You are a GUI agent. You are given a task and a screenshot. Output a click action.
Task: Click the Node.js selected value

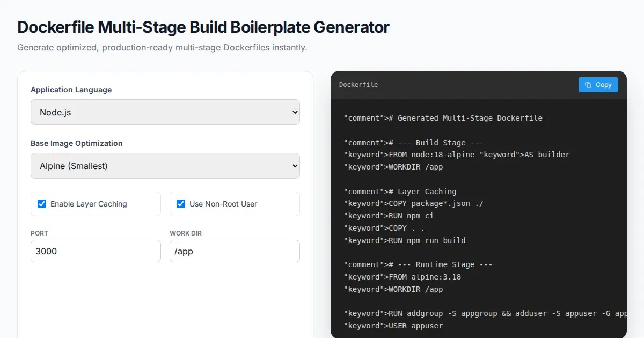(56, 112)
